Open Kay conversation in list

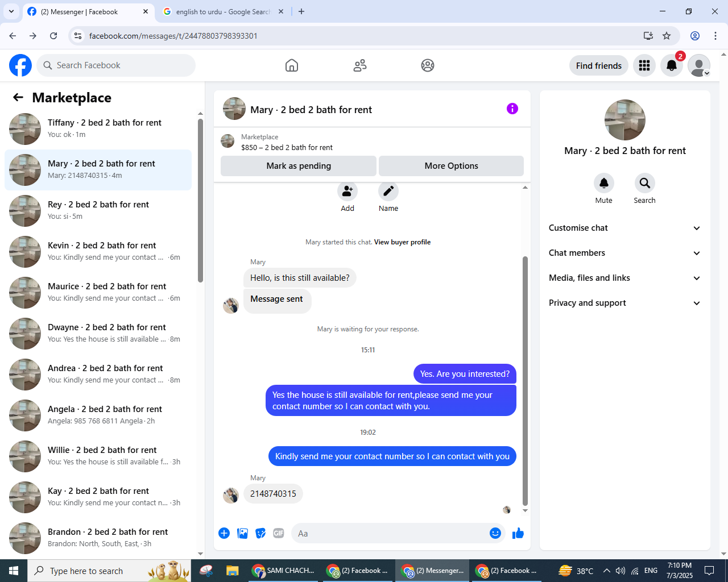tap(98, 497)
